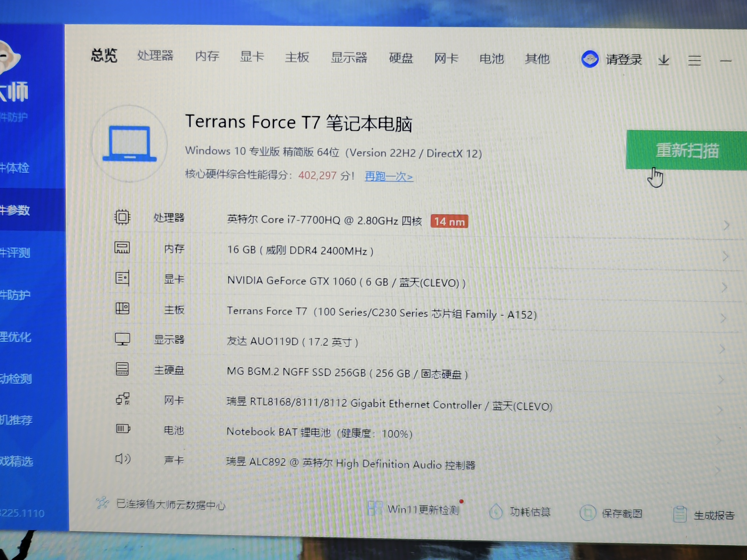
Task: Click the login avatar icon
Action: 590,59
